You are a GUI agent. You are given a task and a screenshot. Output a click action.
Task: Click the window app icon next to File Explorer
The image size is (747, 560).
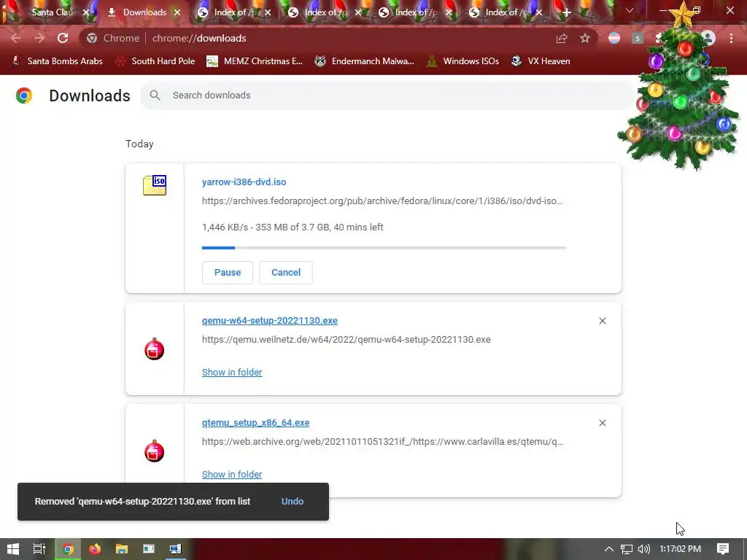pyautogui.click(x=149, y=549)
